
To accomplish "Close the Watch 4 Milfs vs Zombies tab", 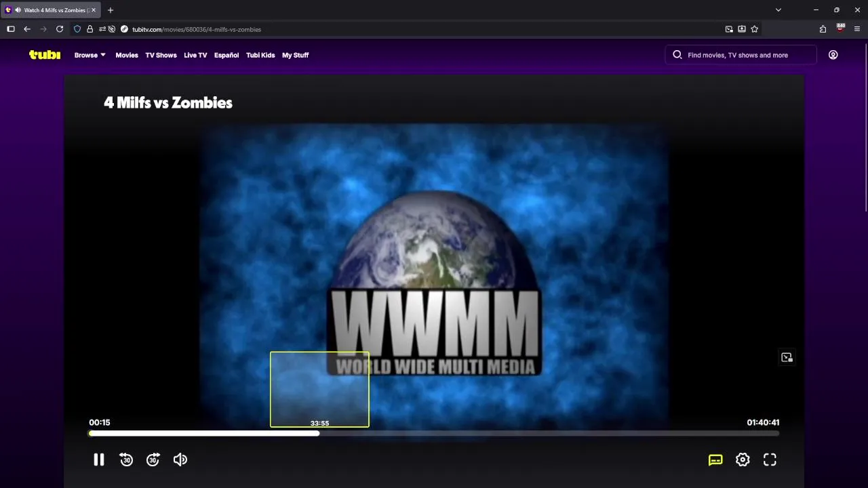I will pyautogui.click(x=94, y=10).
